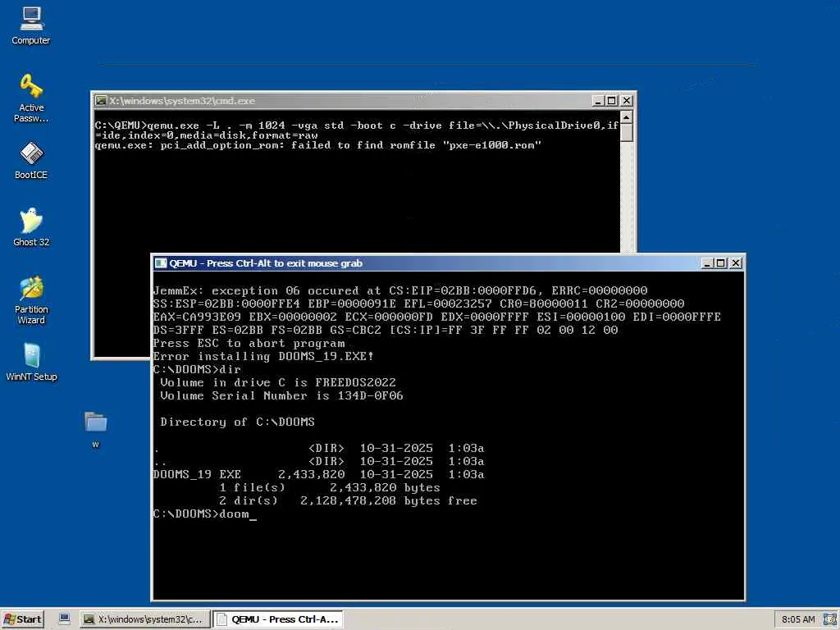
Task: Select the folder named w
Action: (95, 430)
